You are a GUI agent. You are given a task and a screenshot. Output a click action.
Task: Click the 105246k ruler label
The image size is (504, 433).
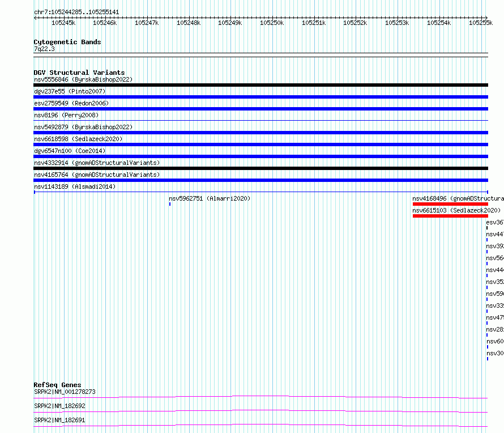(105, 23)
